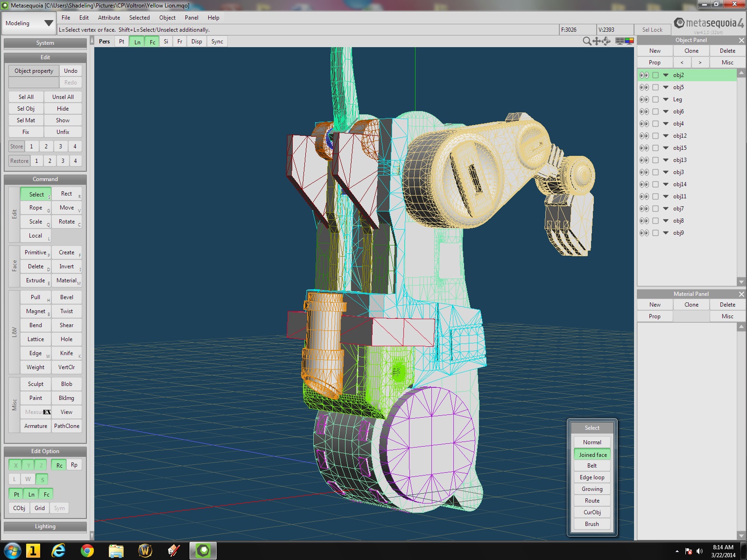The width and height of the screenshot is (747, 560).
Task: Select the obj13 row in Object Panel
Action: click(687, 160)
